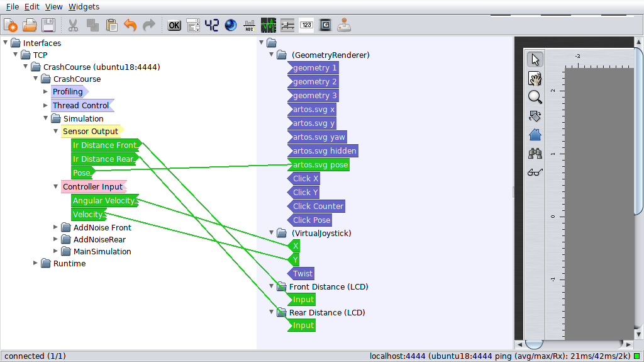The width and height of the screenshot is (644, 362).
Task: Click the horizontal scrollbar right arrow
Action: point(628,344)
